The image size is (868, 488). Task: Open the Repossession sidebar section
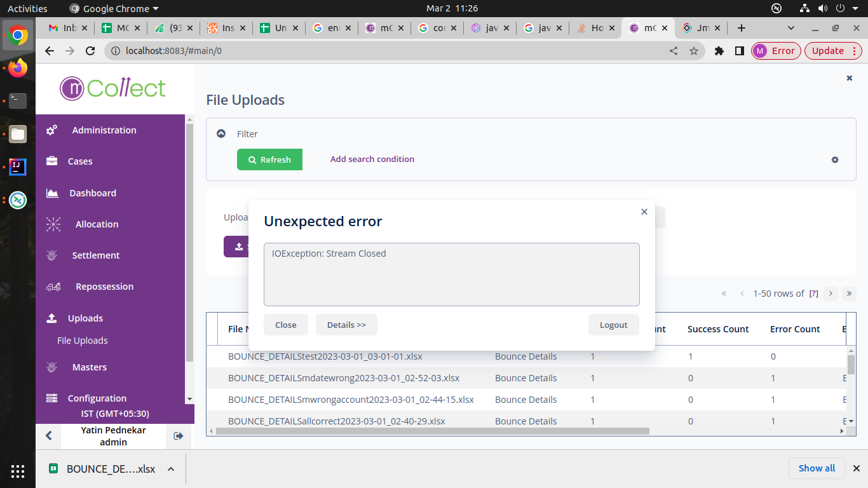(104, 287)
